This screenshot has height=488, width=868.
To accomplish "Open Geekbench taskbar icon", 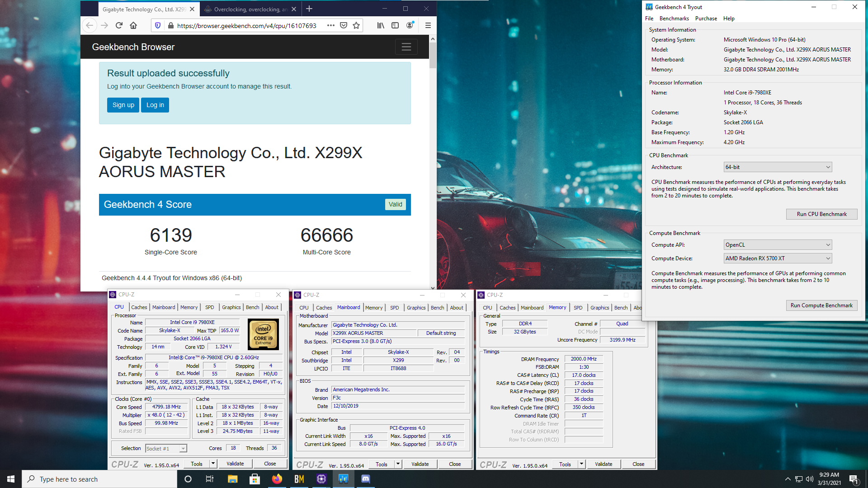I will point(343,479).
